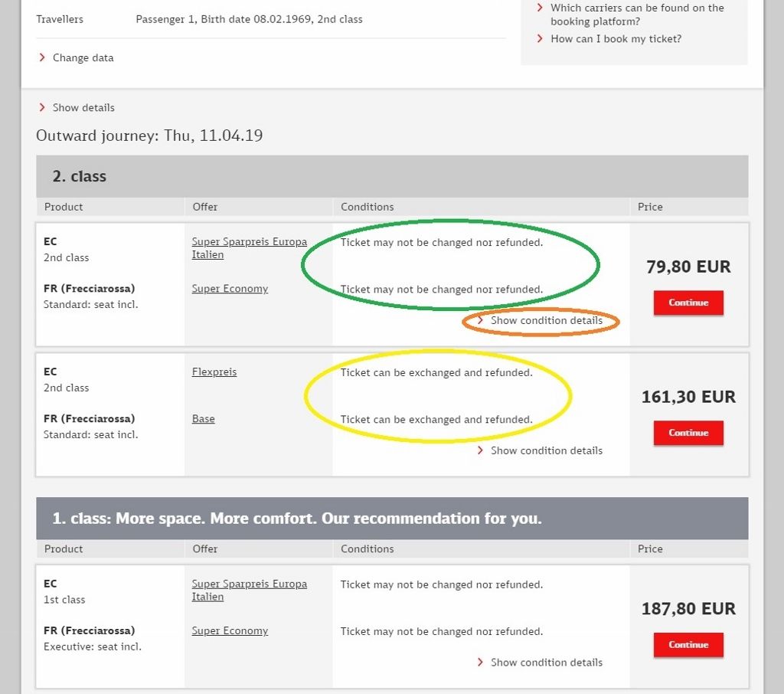Click 'Ticket can be exchanged and refunded' in Base row

coord(436,420)
